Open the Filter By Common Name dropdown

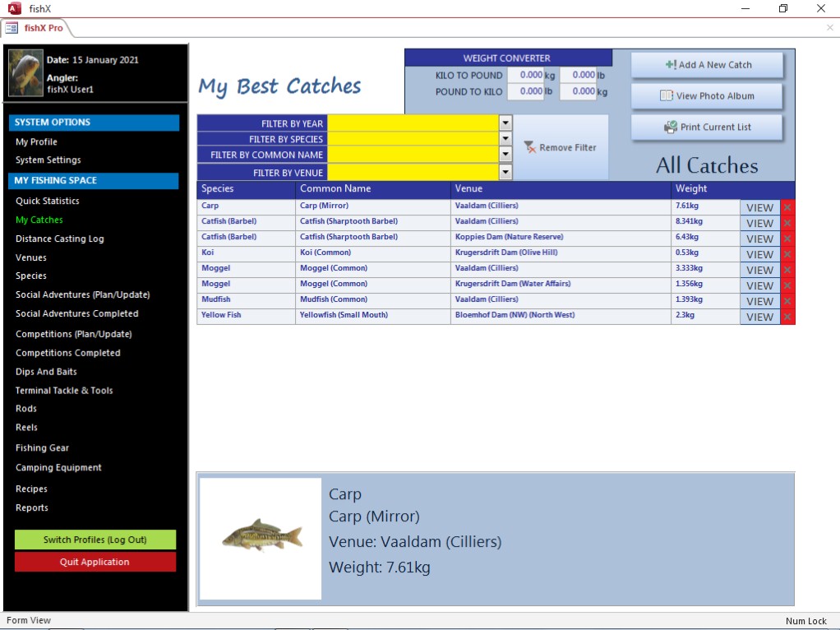[x=505, y=155]
